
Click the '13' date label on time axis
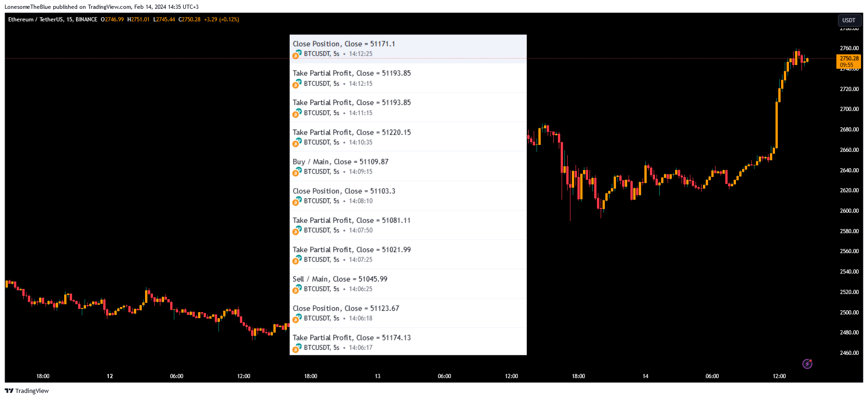pos(378,376)
